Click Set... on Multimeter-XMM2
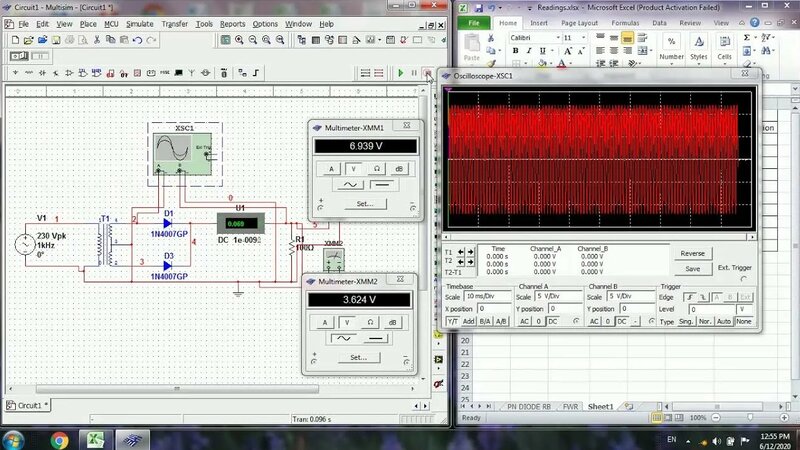 click(x=358, y=357)
